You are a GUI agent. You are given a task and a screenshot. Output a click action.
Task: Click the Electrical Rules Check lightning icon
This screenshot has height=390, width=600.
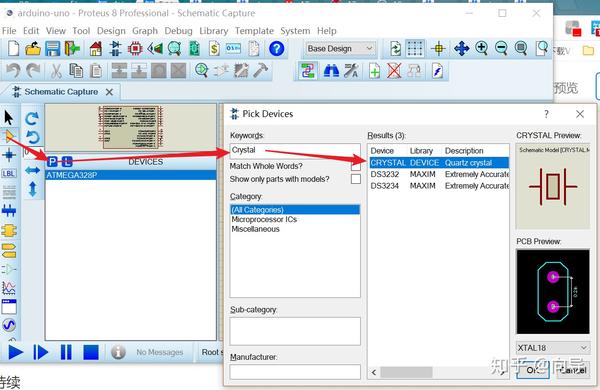coord(437,71)
